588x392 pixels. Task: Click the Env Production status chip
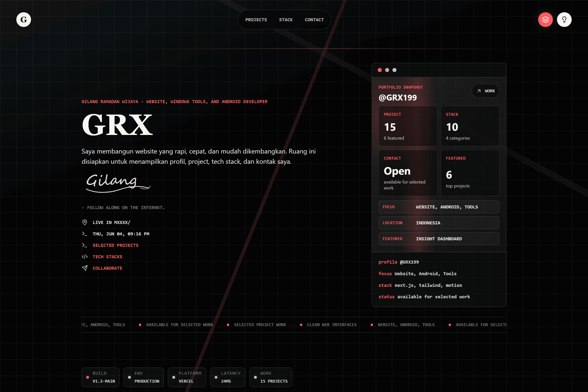pyautogui.click(x=144, y=377)
